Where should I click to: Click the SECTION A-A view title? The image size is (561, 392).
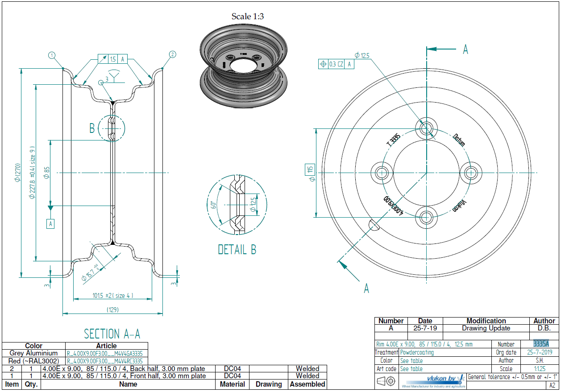[x=112, y=334]
